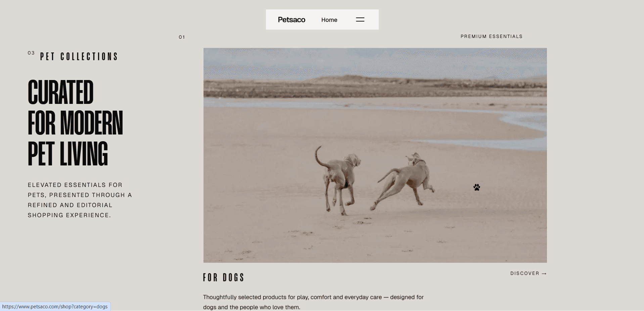This screenshot has width=644, height=311.
Task: Open the dogs running on beach image
Action: [375, 155]
